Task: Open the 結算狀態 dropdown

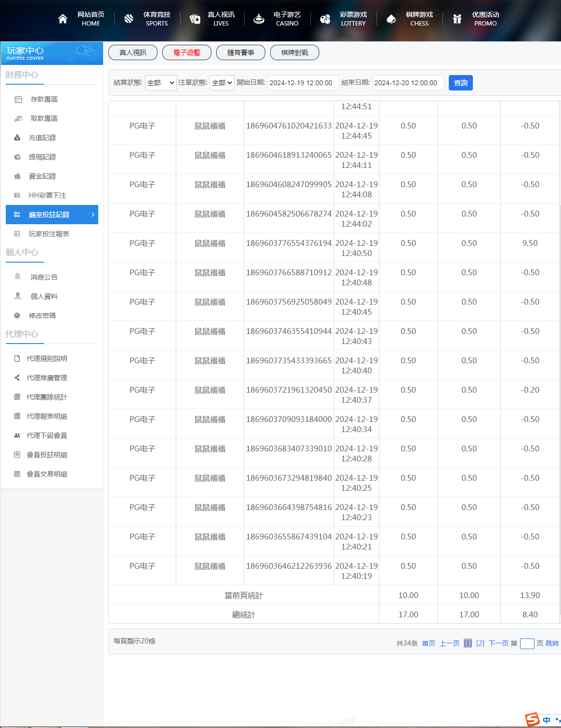Action: point(161,83)
